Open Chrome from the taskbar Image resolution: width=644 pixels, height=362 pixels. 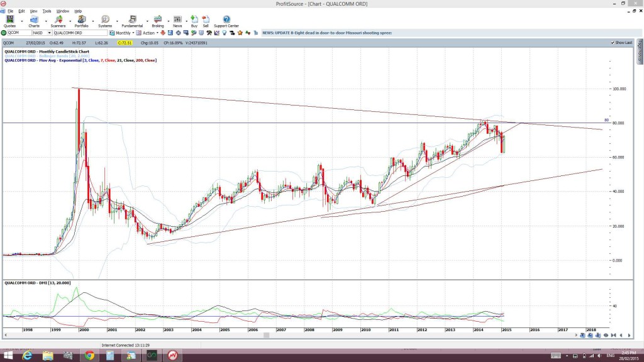point(89,356)
